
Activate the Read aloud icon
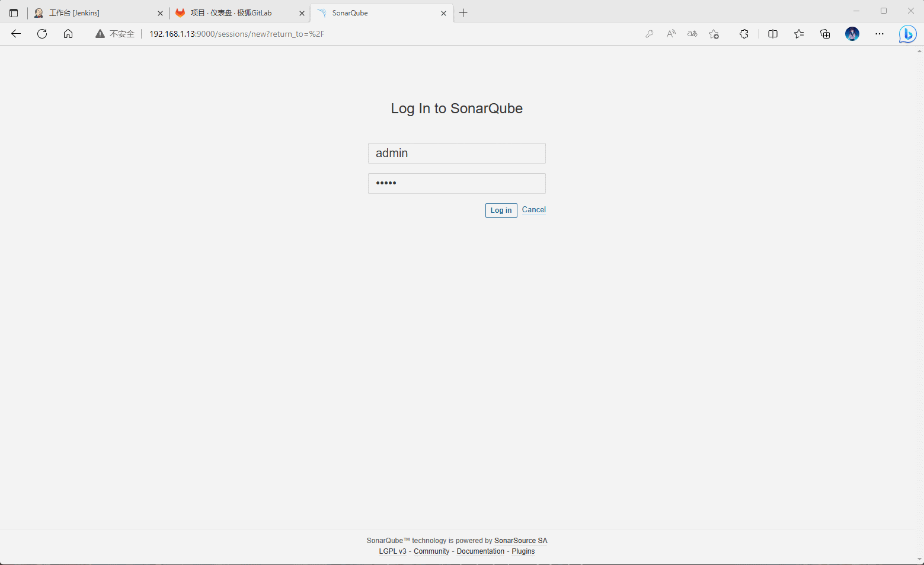click(x=671, y=34)
